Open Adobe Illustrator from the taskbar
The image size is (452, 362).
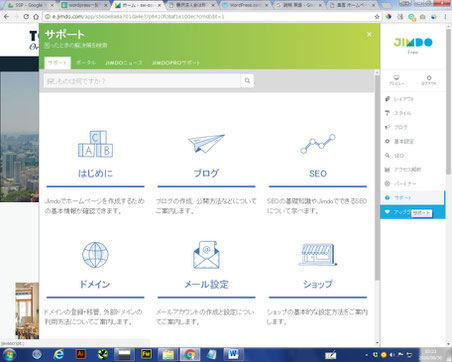click(x=81, y=354)
